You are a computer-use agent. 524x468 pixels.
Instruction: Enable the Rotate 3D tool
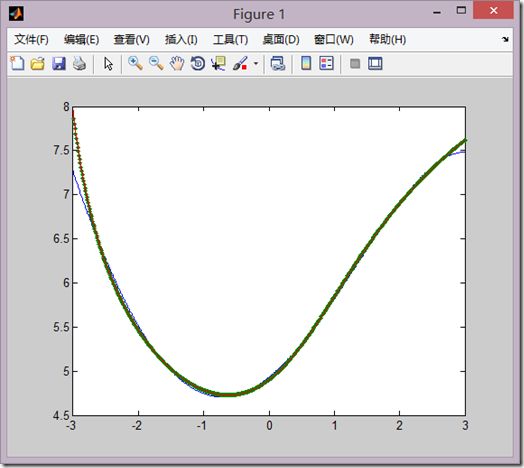point(198,63)
